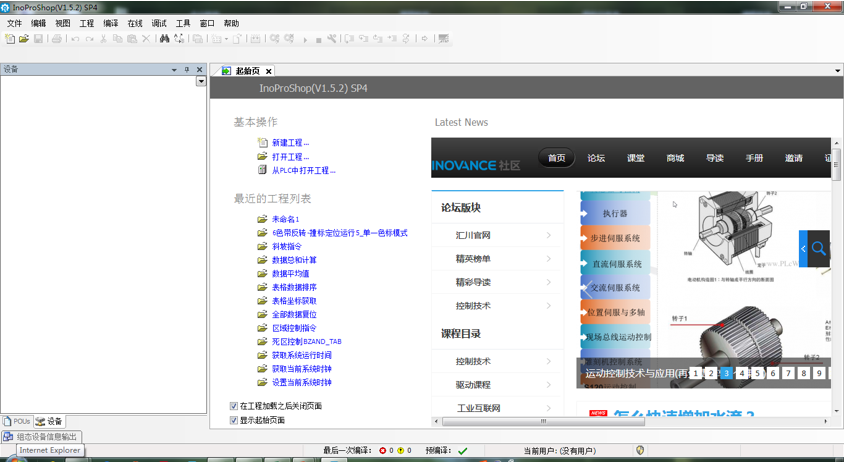Click the wrench tool icon in toolbar
This screenshot has height=465, width=844.
point(332,39)
